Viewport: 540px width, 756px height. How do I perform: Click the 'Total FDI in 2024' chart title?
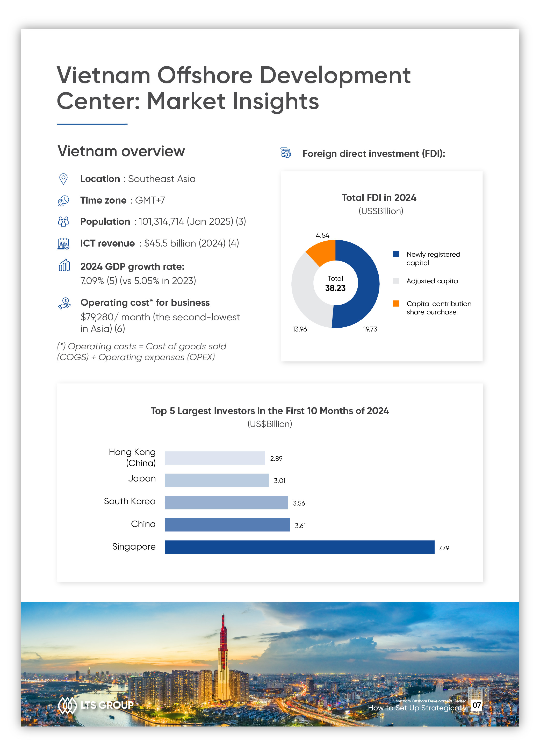tap(379, 197)
